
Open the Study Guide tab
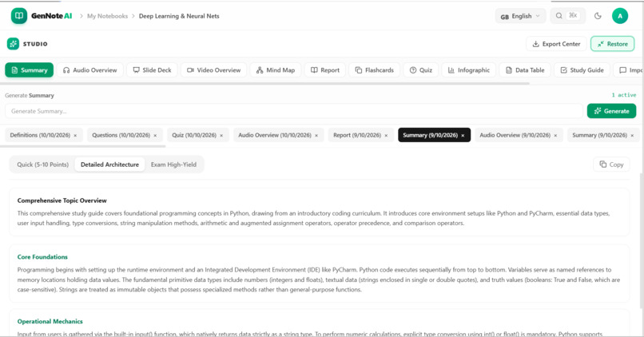click(582, 70)
